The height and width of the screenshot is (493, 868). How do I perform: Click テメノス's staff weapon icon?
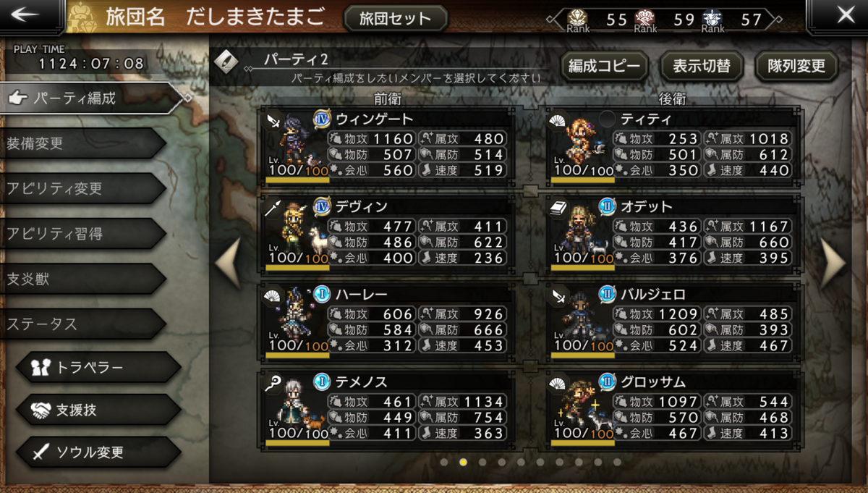coord(274,384)
